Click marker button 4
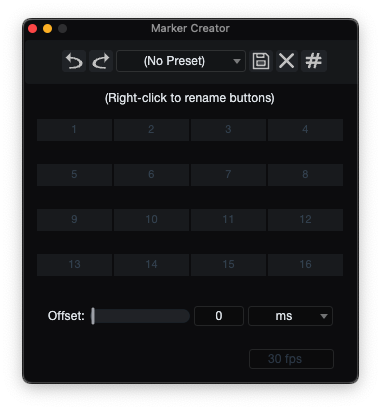This screenshot has width=381, height=410. [305, 130]
